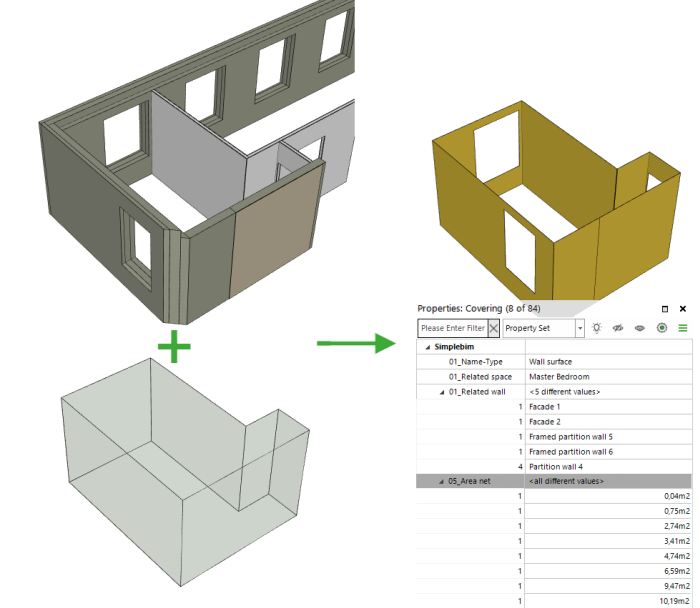The height and width of the screenshot is (608, 700).
Task: Select the 0,75m2 area value
Action: pos(677,511)
